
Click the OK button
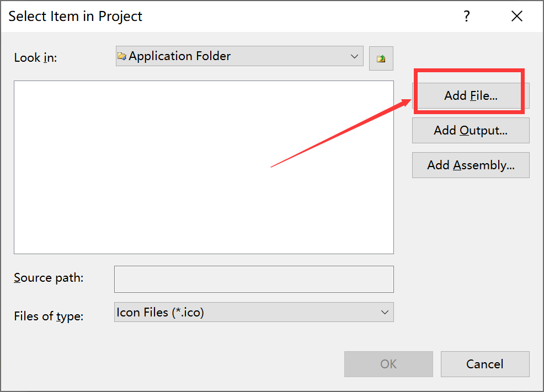point(388,364)
